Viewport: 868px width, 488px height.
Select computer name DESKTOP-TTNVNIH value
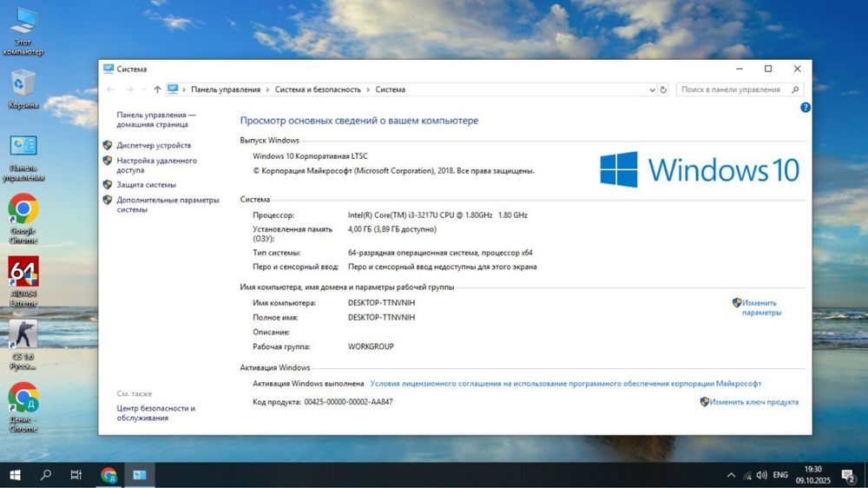(381, 303)
